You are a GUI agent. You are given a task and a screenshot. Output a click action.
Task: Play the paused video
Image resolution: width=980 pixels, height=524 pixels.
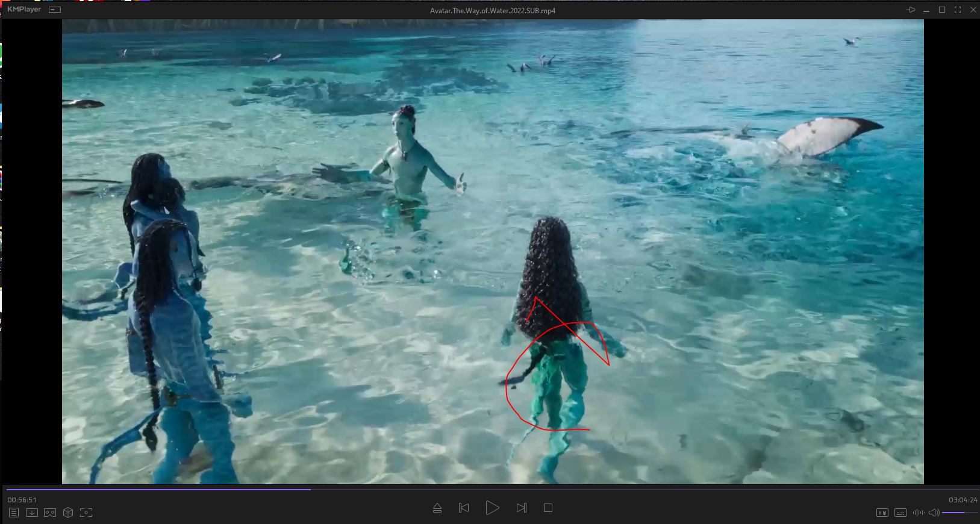(x=492, y=508)
